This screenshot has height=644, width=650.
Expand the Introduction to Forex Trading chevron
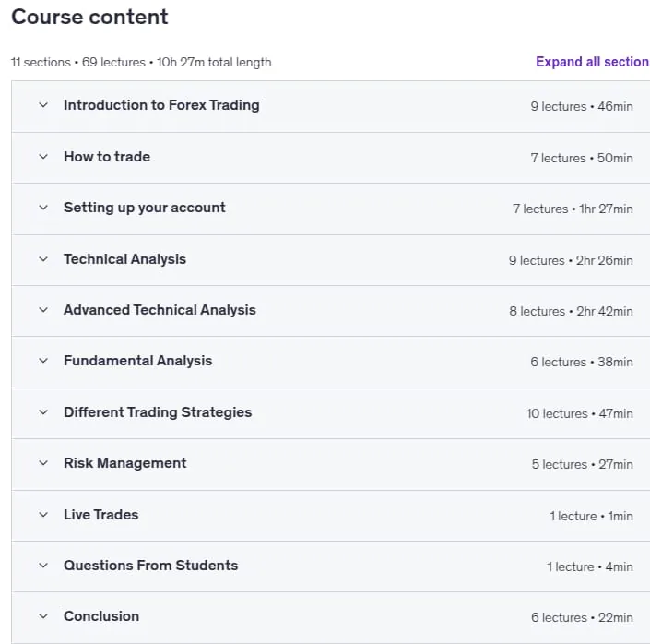[x=43, y=105]
